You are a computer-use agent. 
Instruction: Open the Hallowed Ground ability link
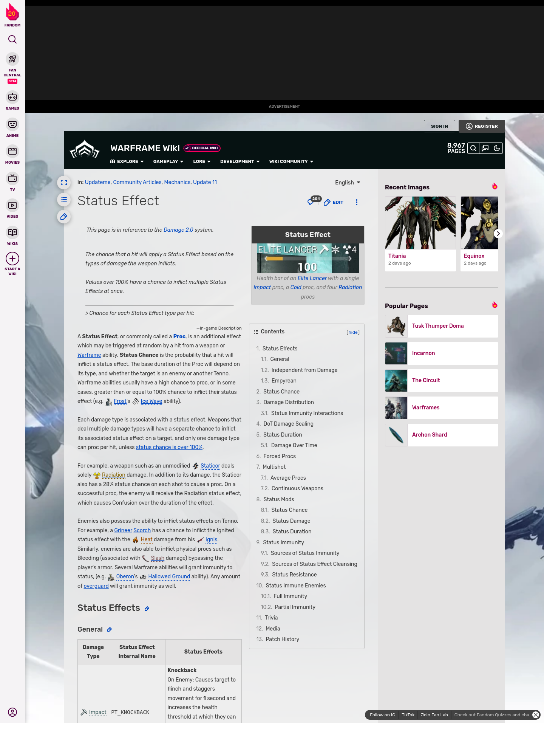pos(169,576)
